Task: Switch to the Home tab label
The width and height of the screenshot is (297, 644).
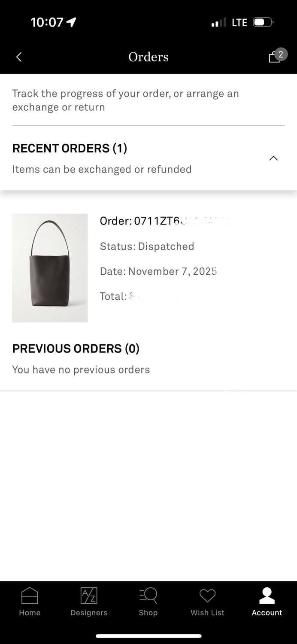Action: tap(30, 613)
